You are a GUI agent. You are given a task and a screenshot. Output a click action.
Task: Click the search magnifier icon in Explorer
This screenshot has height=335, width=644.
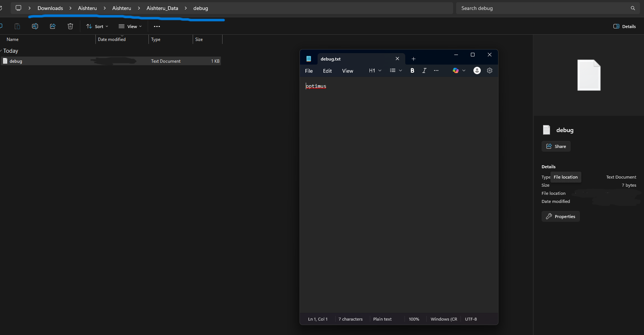633,8
